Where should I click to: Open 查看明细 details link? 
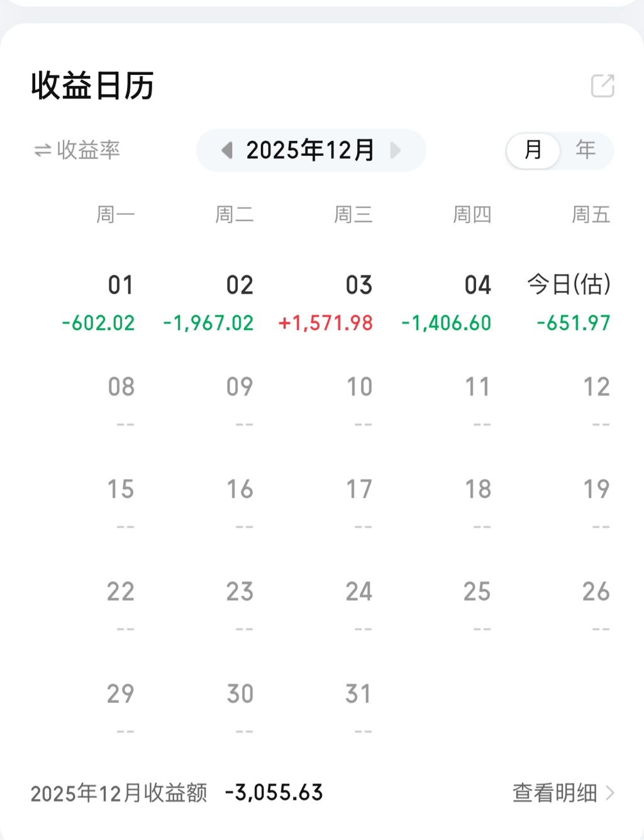[554, 793]
